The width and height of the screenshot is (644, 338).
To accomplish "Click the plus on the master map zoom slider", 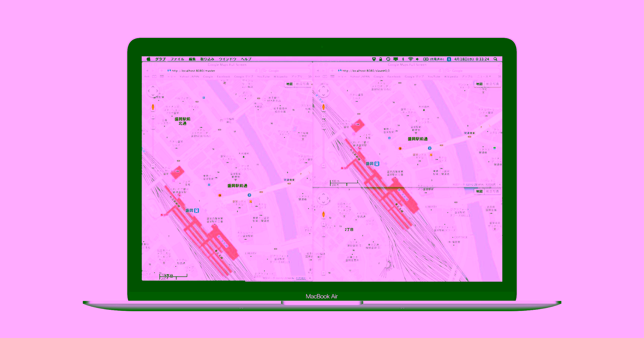I will [x=153, y=116].
